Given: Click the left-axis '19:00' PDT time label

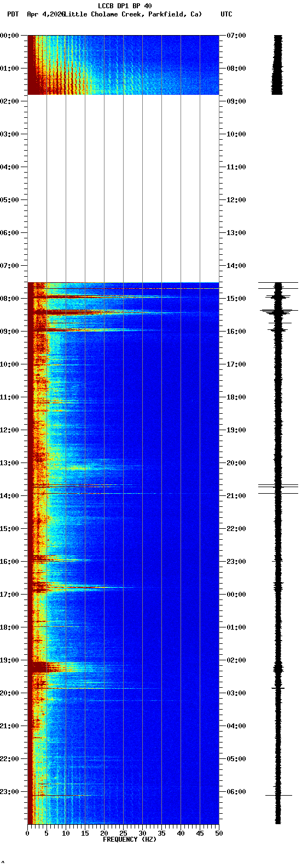Looking at the screenshot, I should click(x=10, y=660).
